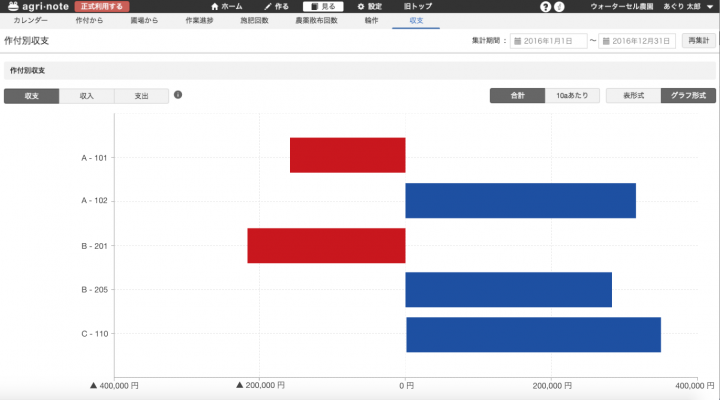Switch to the 作業進捗 tab
The width and height of the screenshot is (720, 400).
tap(199, 21)
